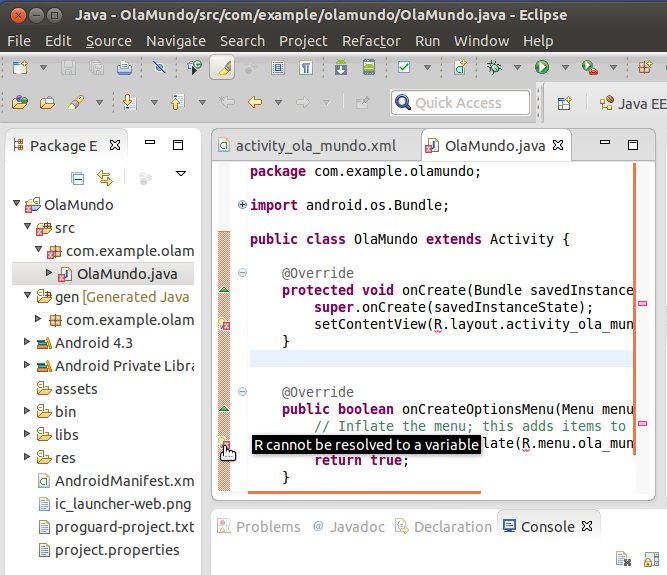
Task: Switch to the Declaration tab
Action: click(444, 527)
